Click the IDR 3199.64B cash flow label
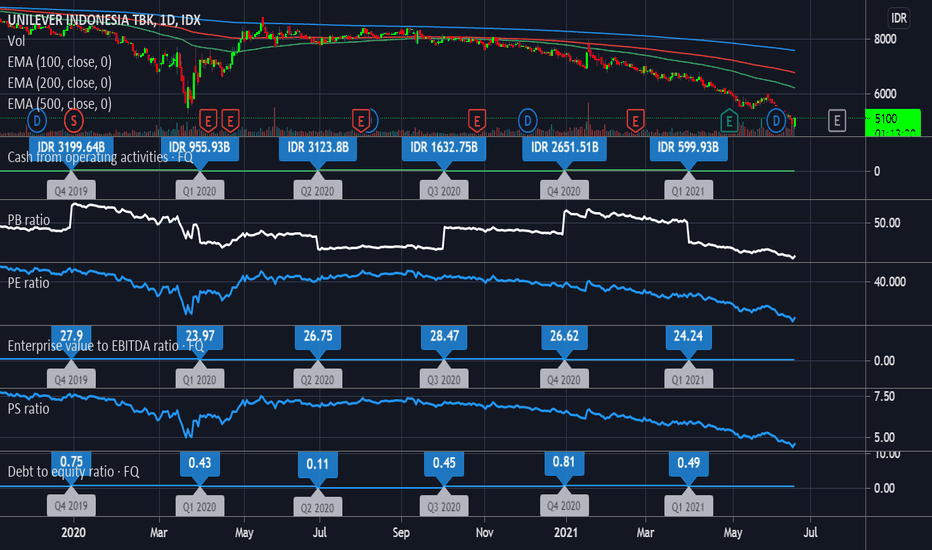This screenshot has height=550, width=932. point(71,147)
